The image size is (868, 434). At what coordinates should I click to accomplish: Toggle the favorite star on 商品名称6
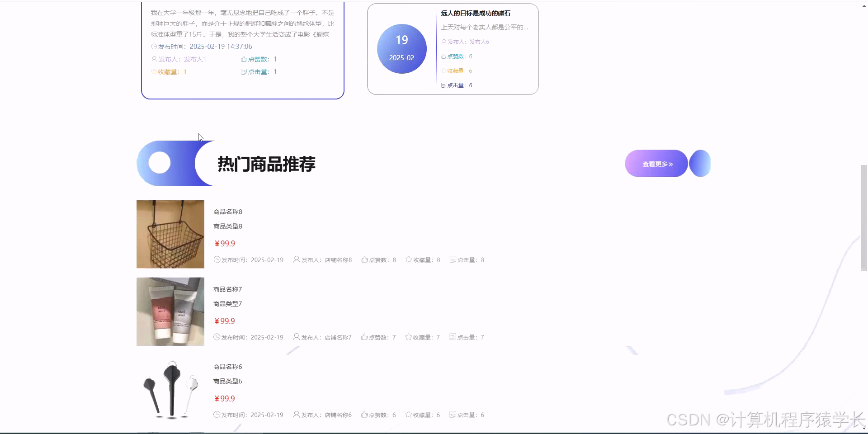(x=409, y=415)
